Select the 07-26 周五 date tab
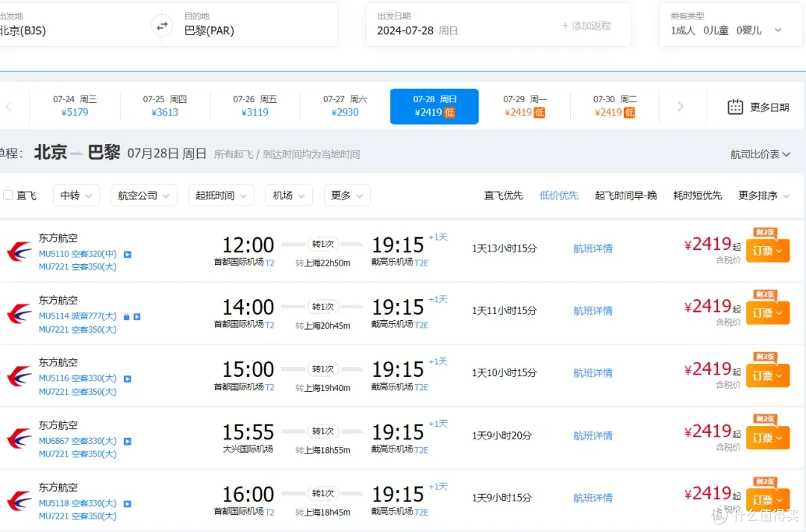 tap(255, 106)
